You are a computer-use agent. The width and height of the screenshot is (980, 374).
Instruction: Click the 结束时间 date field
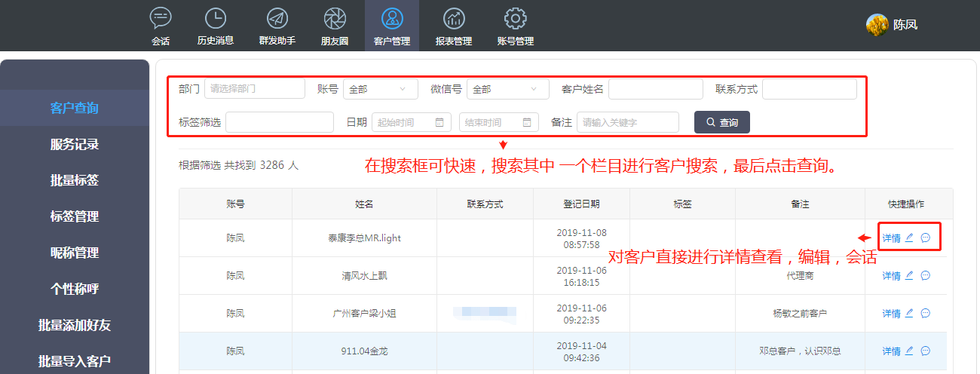(x=499, y=122)
